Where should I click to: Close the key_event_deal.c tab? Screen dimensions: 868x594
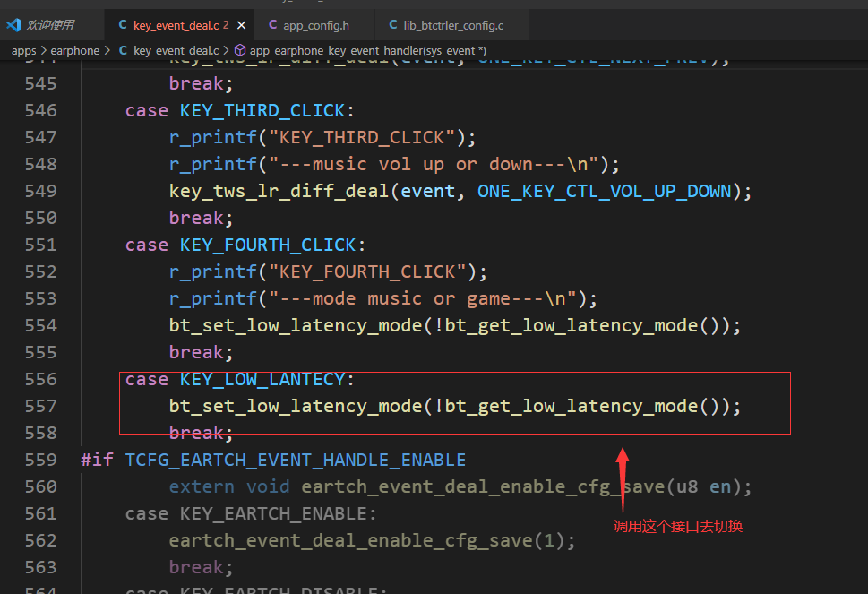[241, 25]
